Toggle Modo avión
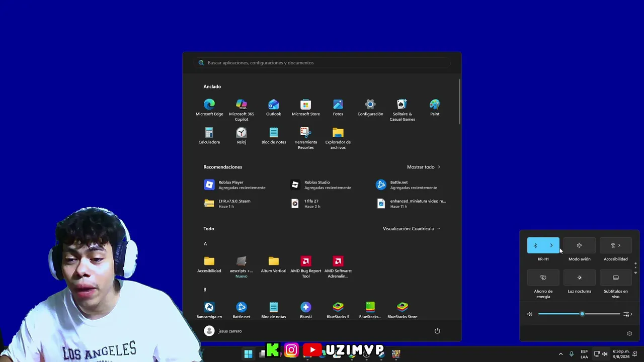Viewport: 644px width, 362px height. coord(580,245)
